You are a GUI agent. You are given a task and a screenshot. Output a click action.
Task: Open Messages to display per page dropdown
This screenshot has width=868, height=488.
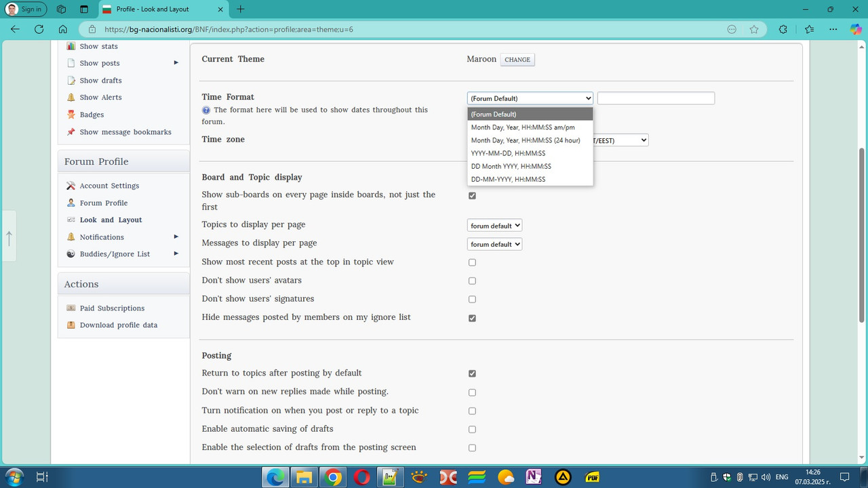tap(494, 244)
